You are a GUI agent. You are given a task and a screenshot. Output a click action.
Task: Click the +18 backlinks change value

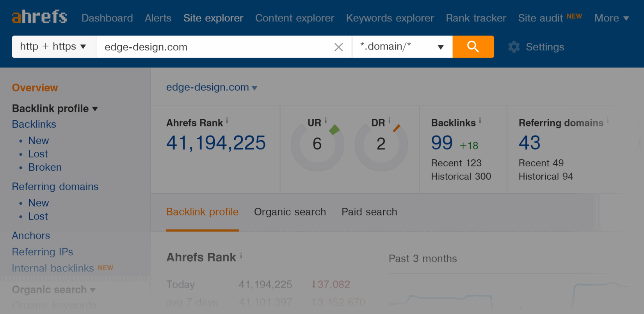pyautogui.click(x=469, y=146)
